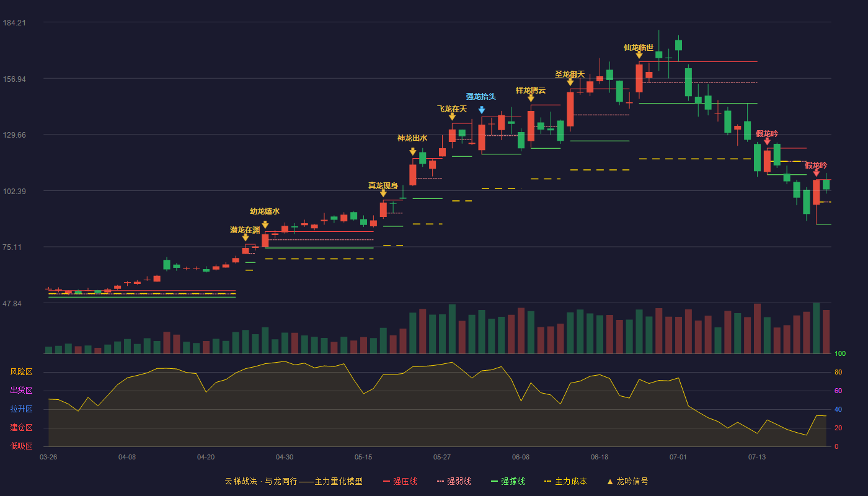Toggle the 强压线 legend entry

400,481
